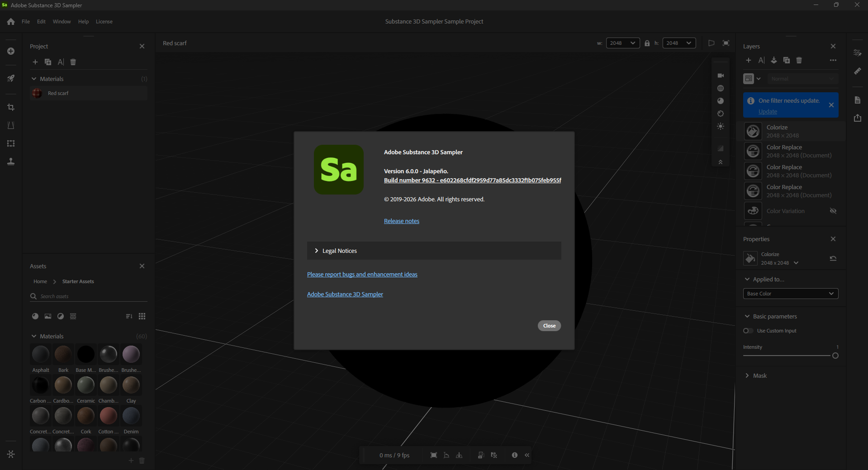Screen dimensions: 868x470
Task: Open Layers panel more options menu
Action: (833, 60)
